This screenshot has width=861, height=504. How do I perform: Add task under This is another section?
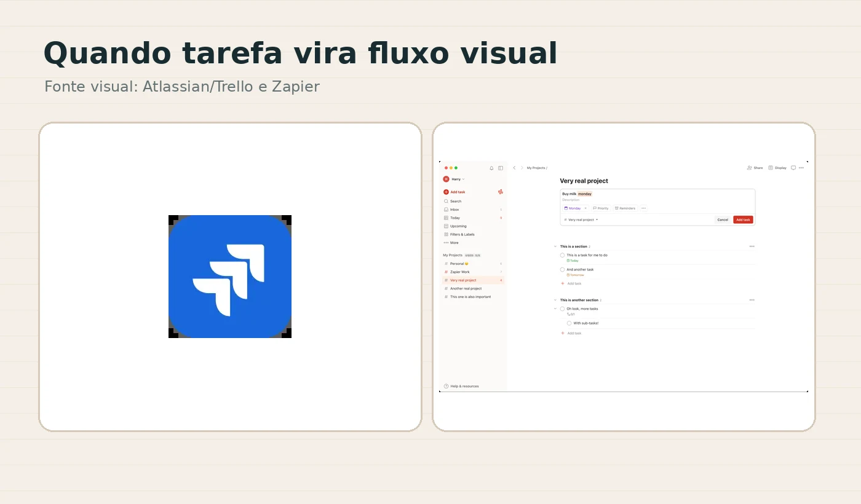click(x=571, y=333)
